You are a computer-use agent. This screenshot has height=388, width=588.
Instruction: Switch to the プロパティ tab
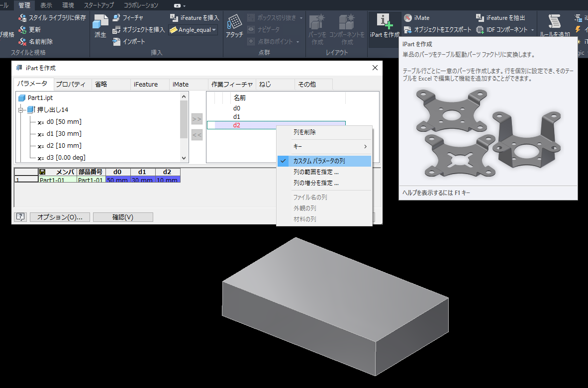pyautogui.click(x=71, y=85)
